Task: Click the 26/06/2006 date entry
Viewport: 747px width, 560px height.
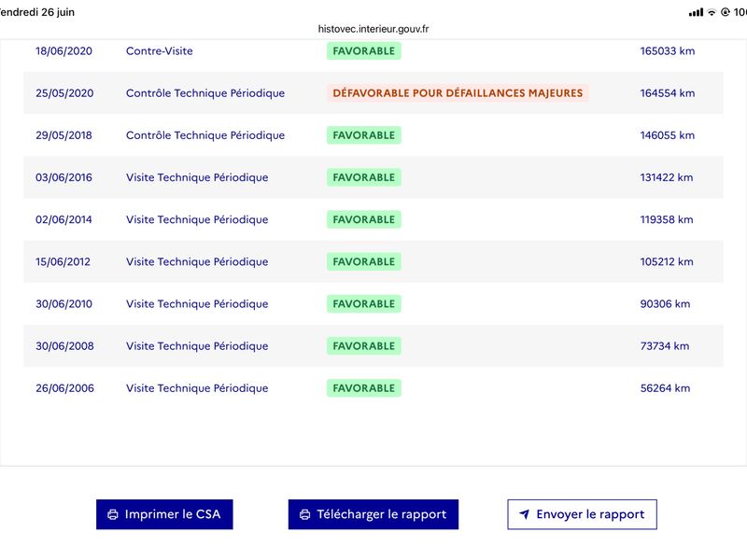Action: (x=64, y=388)
